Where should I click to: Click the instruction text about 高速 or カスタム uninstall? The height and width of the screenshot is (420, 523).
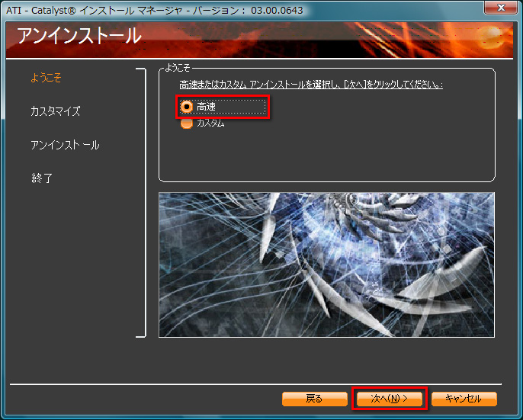tap(311, 85)
